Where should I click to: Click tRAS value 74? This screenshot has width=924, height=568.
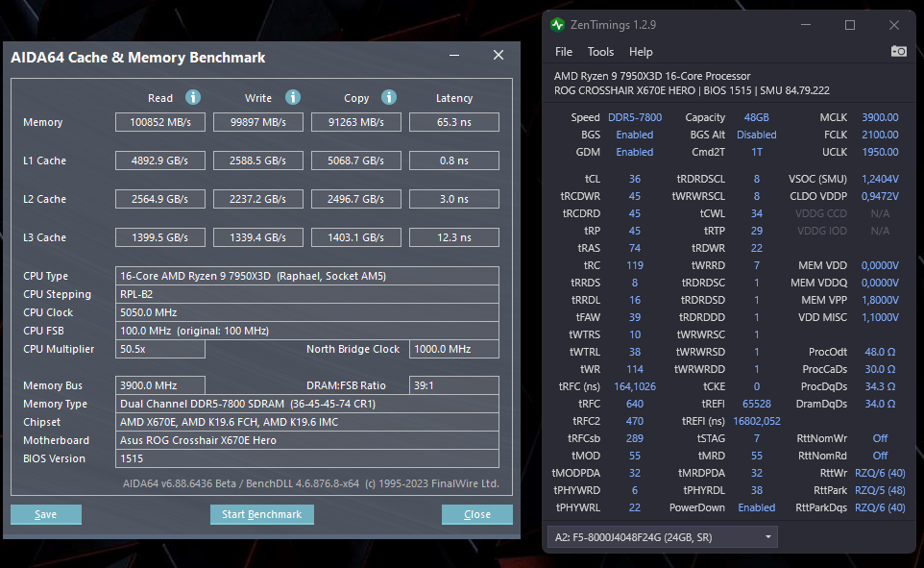coord(635,248)
